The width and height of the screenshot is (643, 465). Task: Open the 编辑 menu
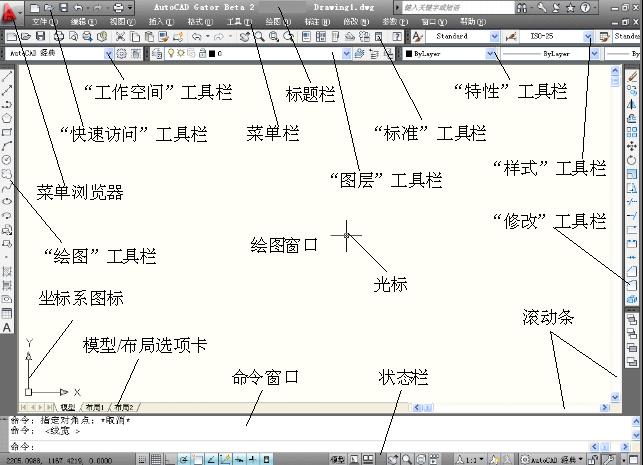[83, 22]
